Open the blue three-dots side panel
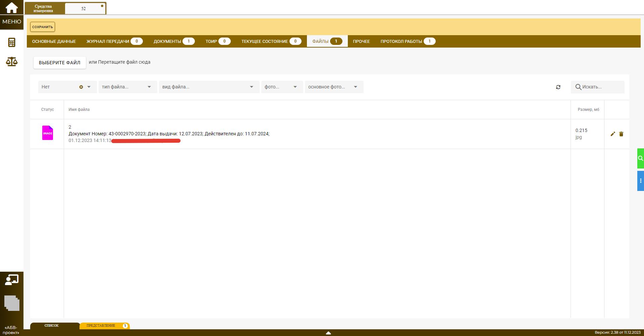This screenshot has width=644, height=336. point(640,181)
